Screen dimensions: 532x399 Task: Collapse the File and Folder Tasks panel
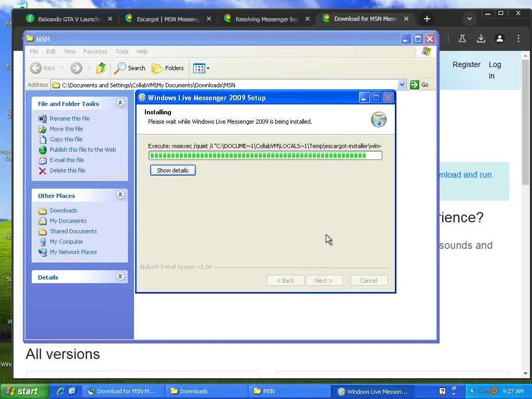pos(121,102)
